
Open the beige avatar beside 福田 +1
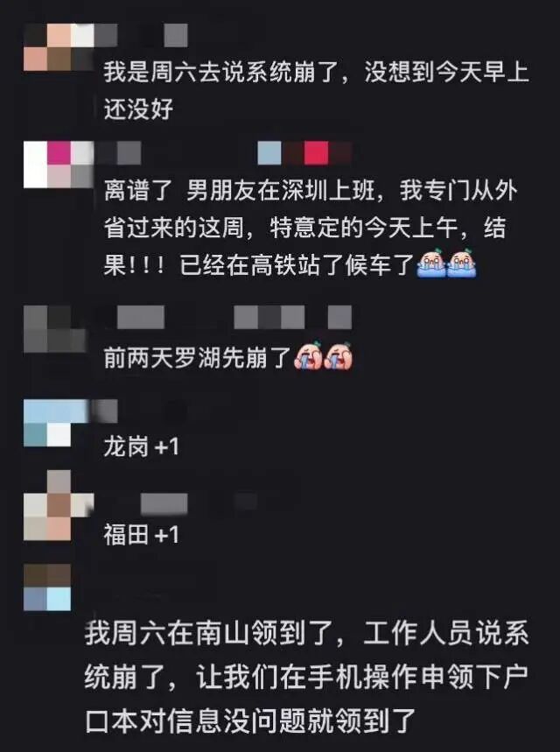59,505
